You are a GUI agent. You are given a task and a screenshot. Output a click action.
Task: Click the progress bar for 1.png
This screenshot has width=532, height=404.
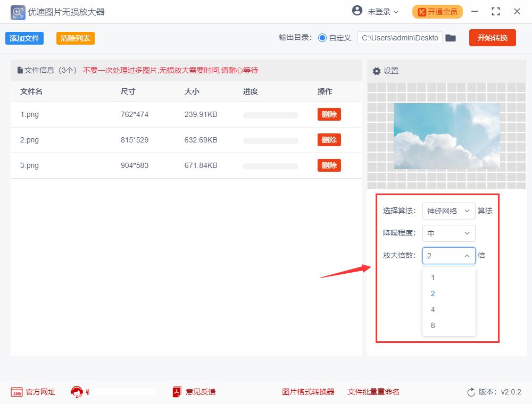[270, 114]
